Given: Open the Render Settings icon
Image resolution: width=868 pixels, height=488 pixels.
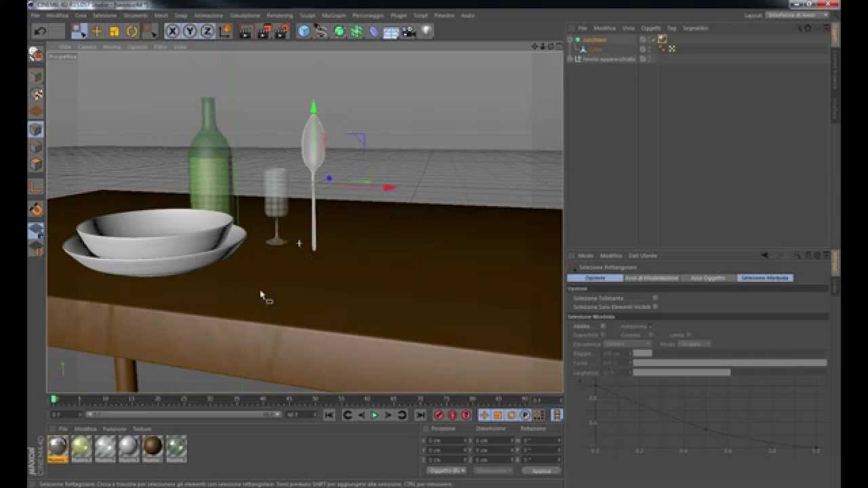Looking at the screenshot, I should (x=282, y=31).
